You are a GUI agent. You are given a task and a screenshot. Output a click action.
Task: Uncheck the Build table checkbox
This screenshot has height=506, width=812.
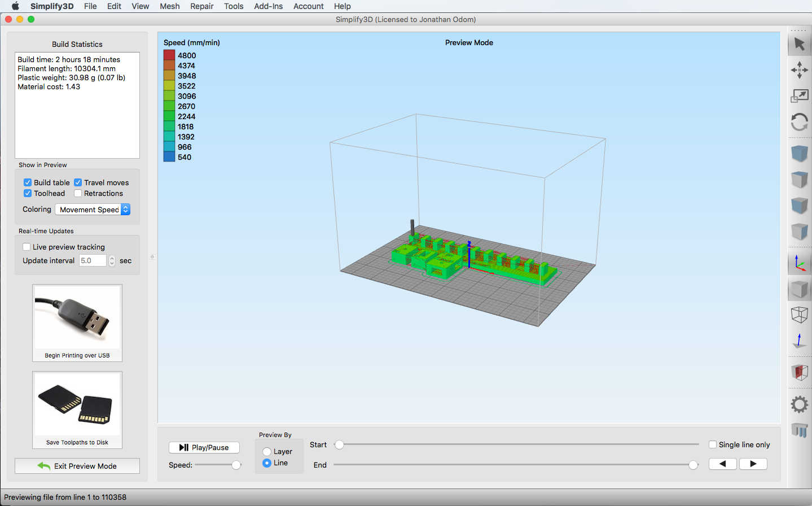click(28, 182)
